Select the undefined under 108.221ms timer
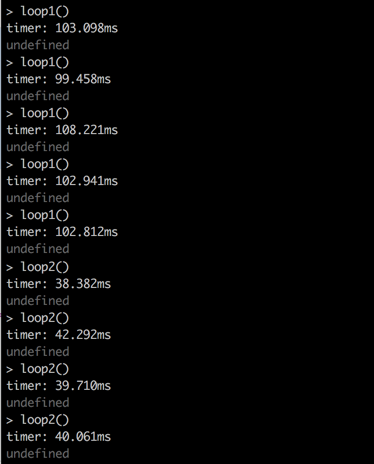The height and width of the screenshot is (464, 374). [38, 147]
